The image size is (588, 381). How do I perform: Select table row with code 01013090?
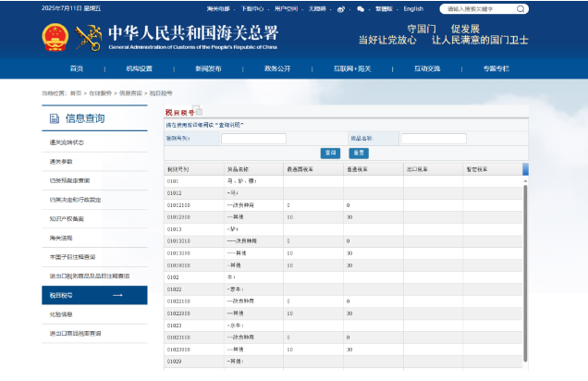(x=343, y=253)
